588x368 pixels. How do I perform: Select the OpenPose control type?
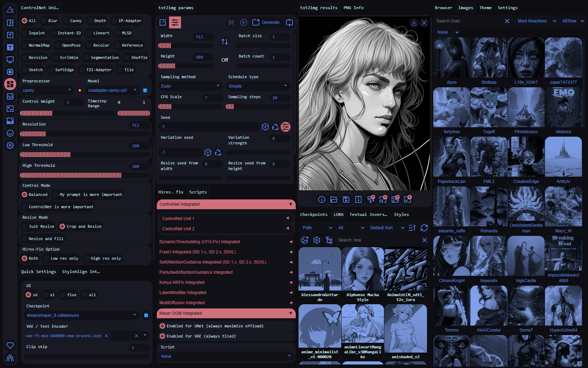(x=68, y=45)
